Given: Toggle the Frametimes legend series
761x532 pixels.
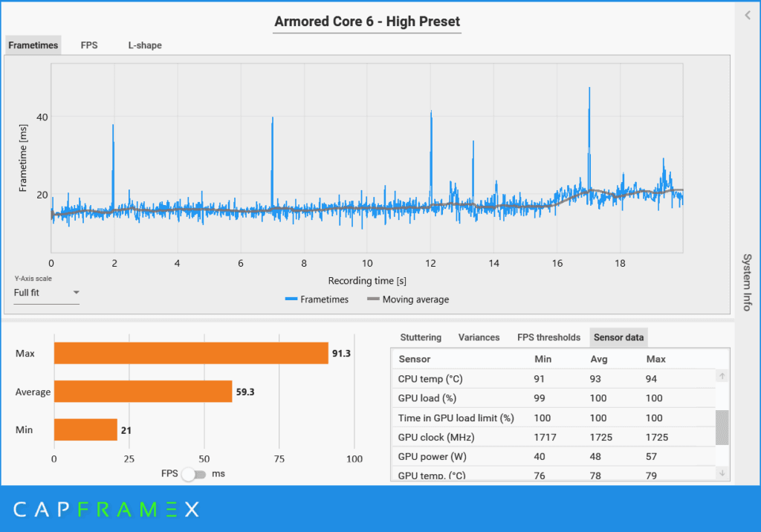Looking at the screenshot, I should 317,299.
